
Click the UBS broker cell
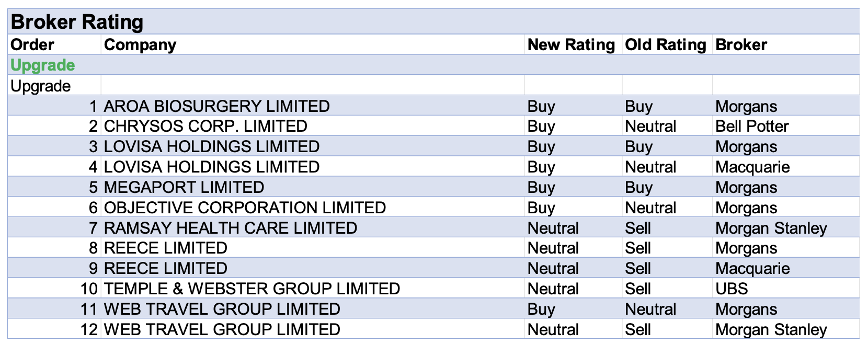tap(732, 289)
